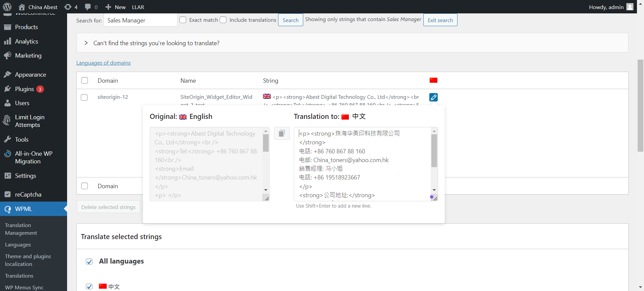The height and width of the screenshot is (291, 644).
Task: Click the Limit Login Attempts icon
Action: [x=7, y=121]
